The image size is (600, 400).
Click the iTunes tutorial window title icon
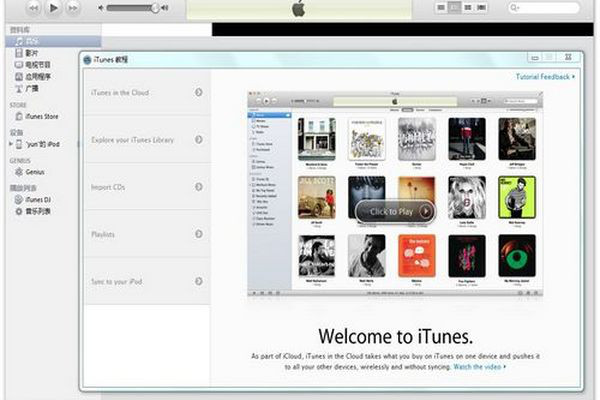(87, 60)
